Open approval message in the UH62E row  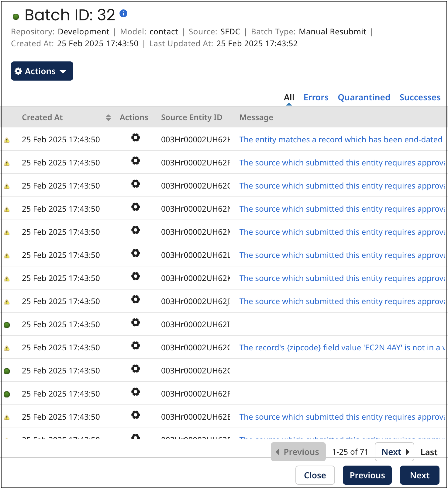(342, 417)
